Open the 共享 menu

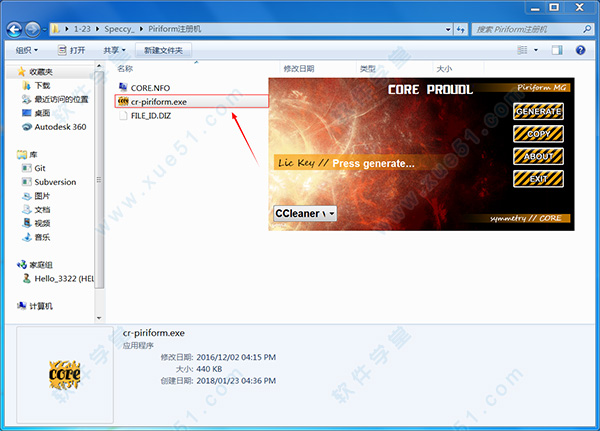click(x=114, y=50)
